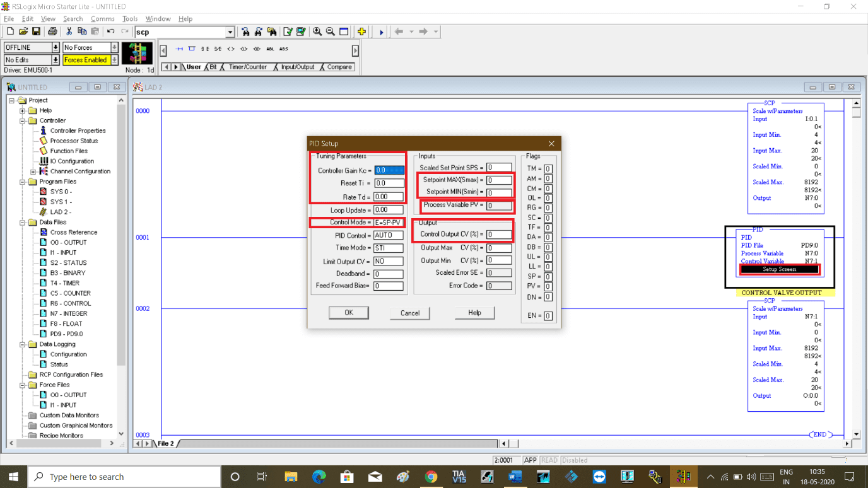Toggle the DN flag bit
868x488 pixels.
tap(548, 297)
